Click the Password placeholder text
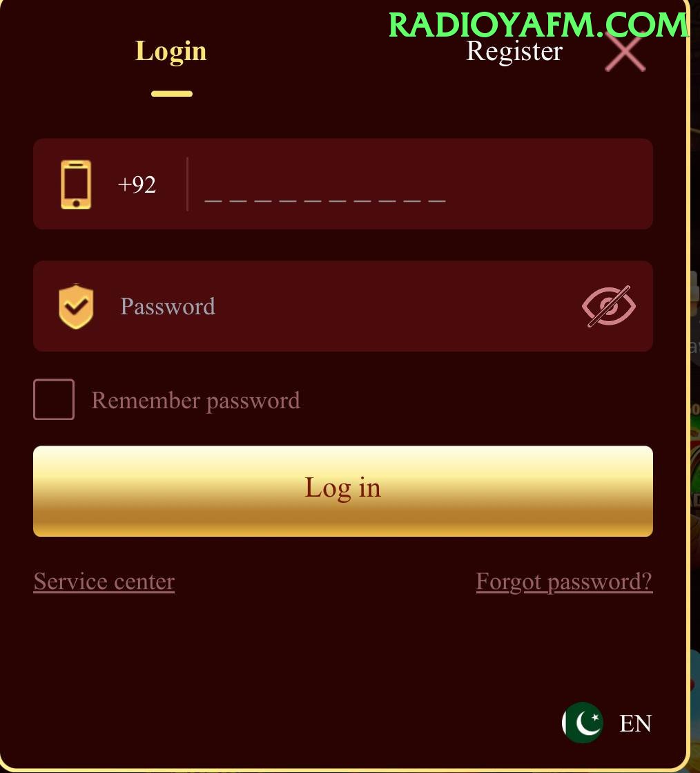The image size is (700, 773). coord(168,306)
